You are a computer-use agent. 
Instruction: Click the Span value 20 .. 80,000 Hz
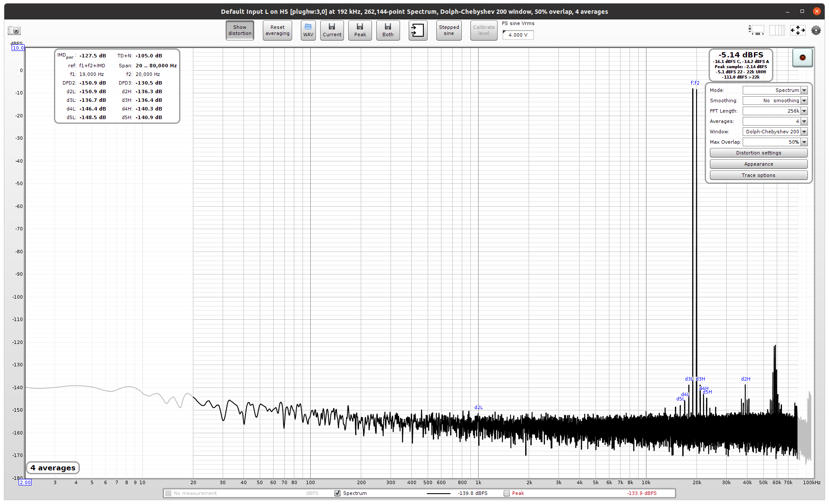(156, 66)
